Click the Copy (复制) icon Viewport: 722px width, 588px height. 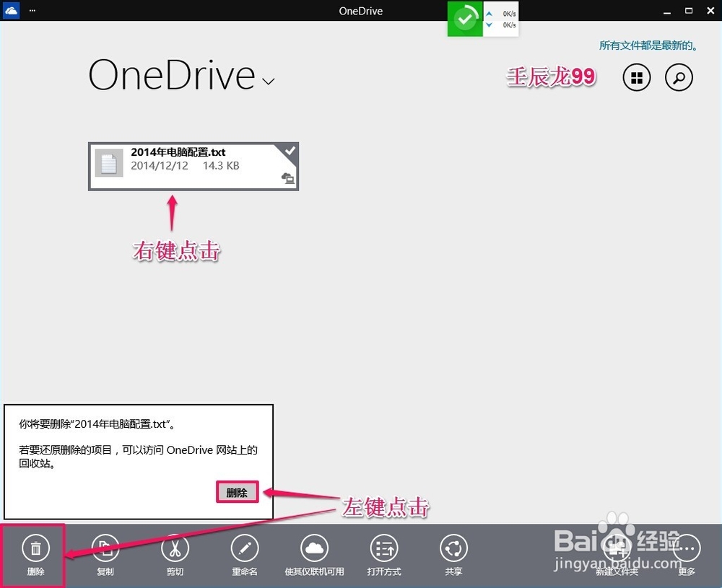[105, 548]
